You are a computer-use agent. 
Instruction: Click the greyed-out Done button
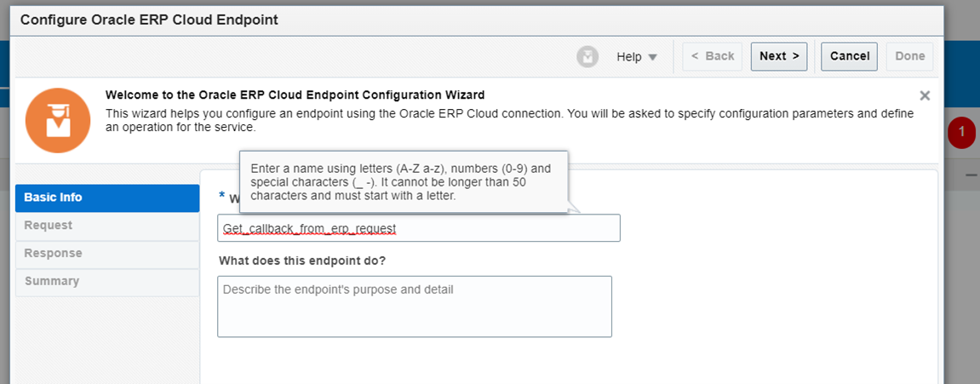click(x=909, y=56)
